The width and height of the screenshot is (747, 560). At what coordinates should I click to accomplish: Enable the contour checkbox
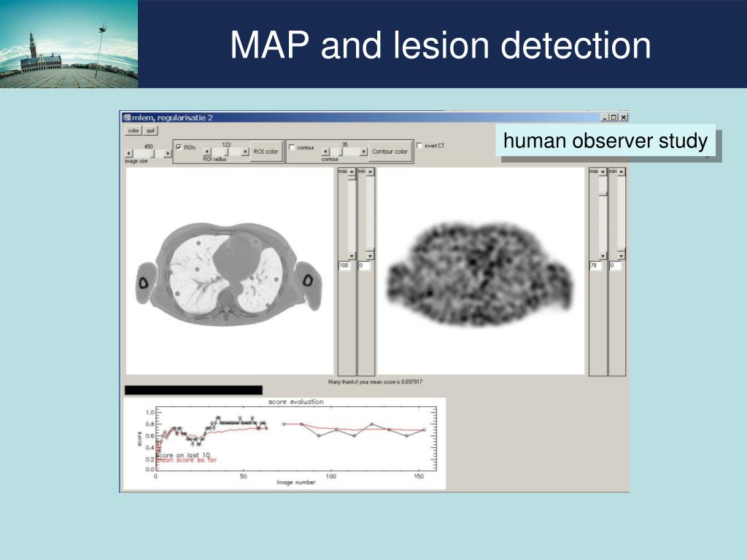point(292,147)
